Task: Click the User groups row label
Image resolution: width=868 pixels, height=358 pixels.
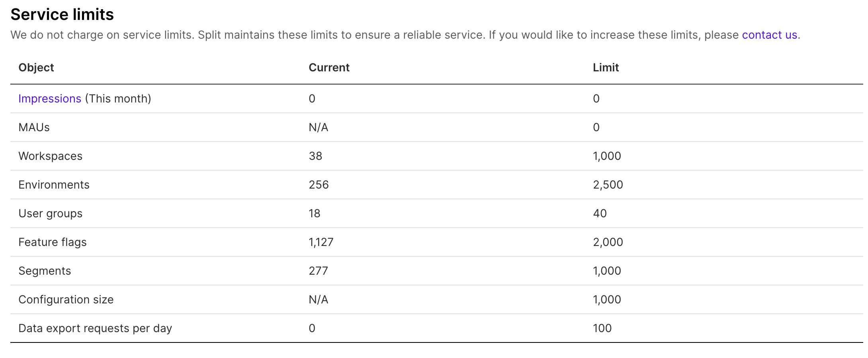Action: 51,213
